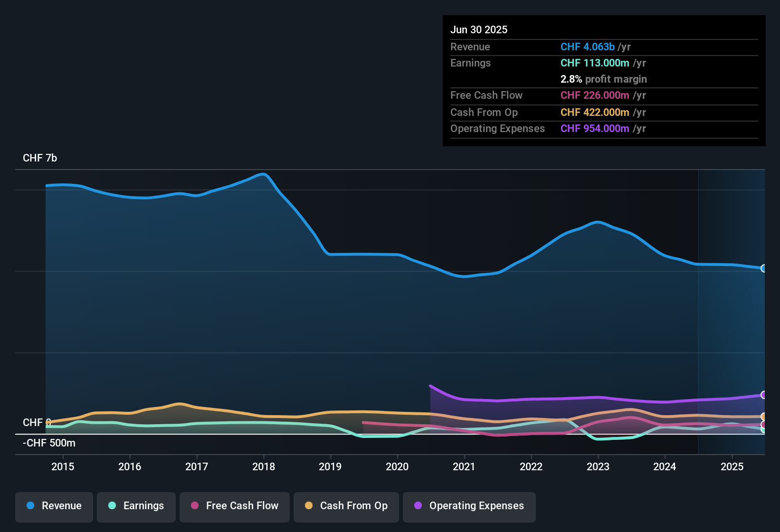Click the Jun 30 2025 tooltip date
This screenshot has height=532, width=780.
(x=479, y=29)
